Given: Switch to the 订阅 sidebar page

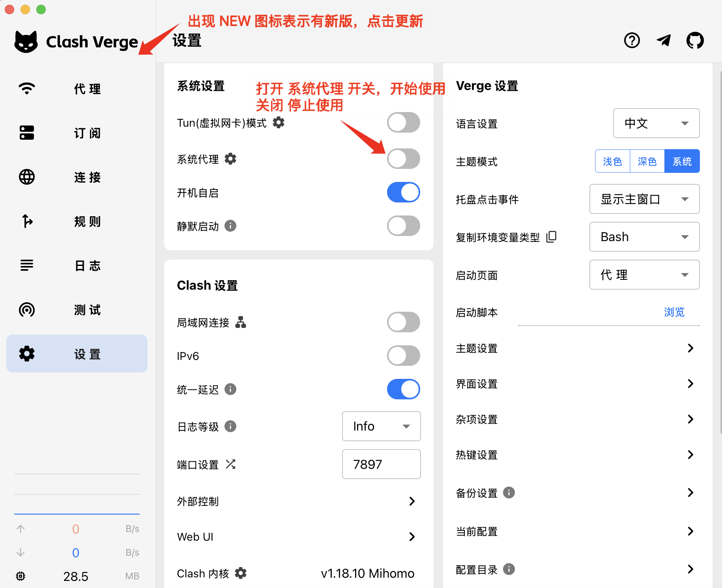Looking at the screenshot, I should (77, 133).
